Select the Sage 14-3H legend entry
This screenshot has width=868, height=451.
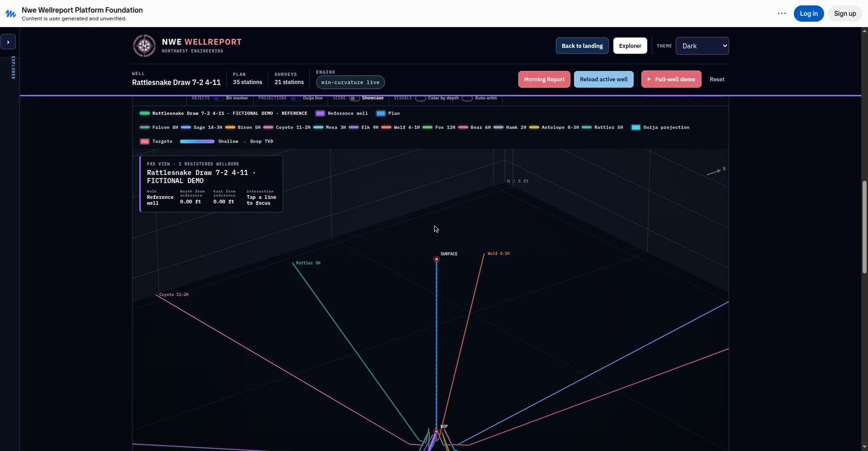202,127
